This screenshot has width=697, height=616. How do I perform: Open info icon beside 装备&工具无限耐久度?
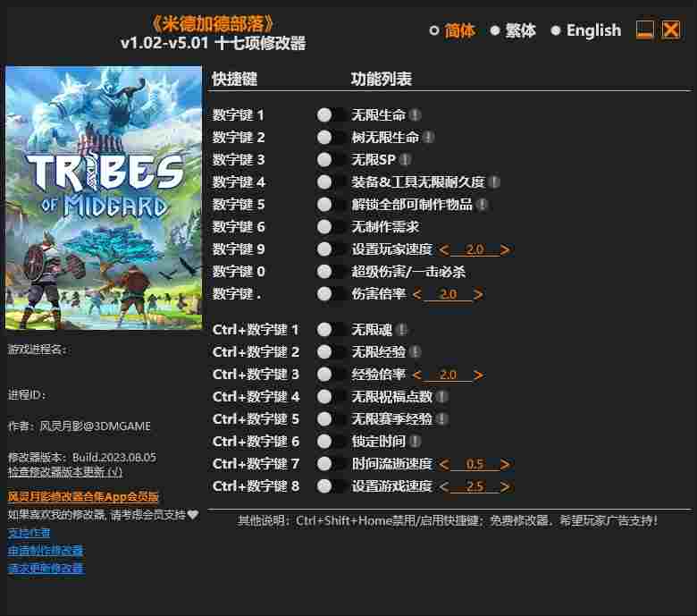(x=494, y=181)
